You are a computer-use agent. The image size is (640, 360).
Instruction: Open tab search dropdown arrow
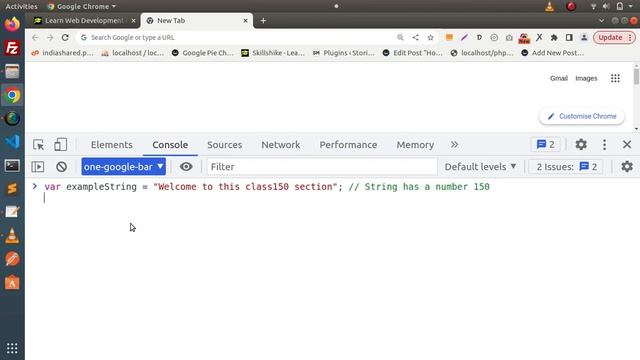[x=601, y=20]
